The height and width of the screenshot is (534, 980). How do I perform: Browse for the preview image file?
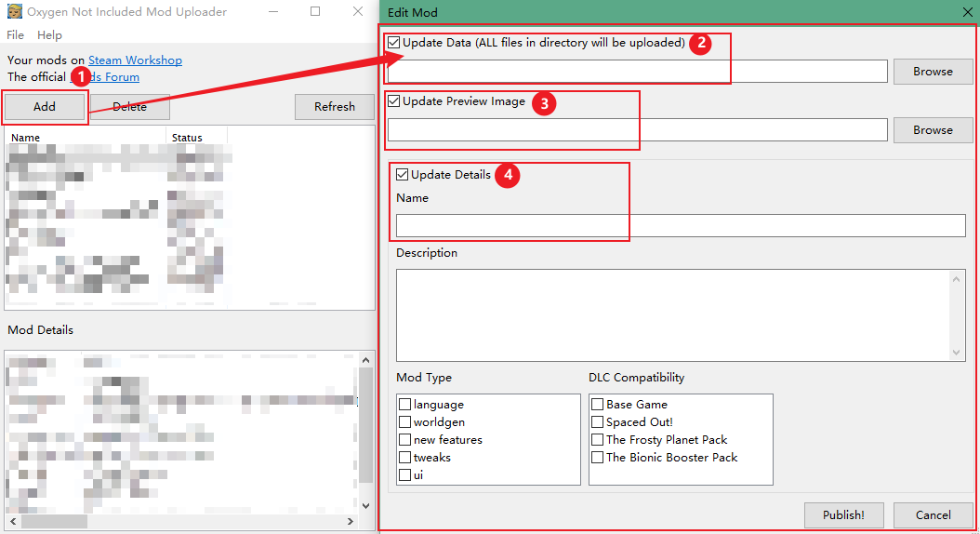[932, 130]
